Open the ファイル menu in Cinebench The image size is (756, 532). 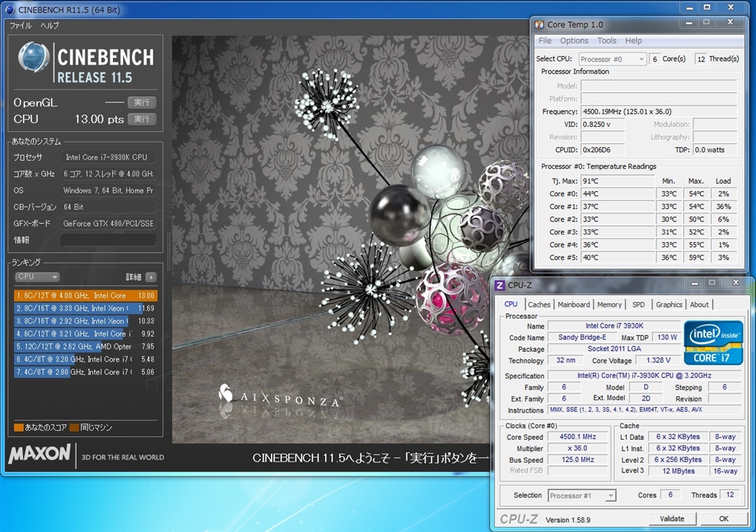pos(20,26)
